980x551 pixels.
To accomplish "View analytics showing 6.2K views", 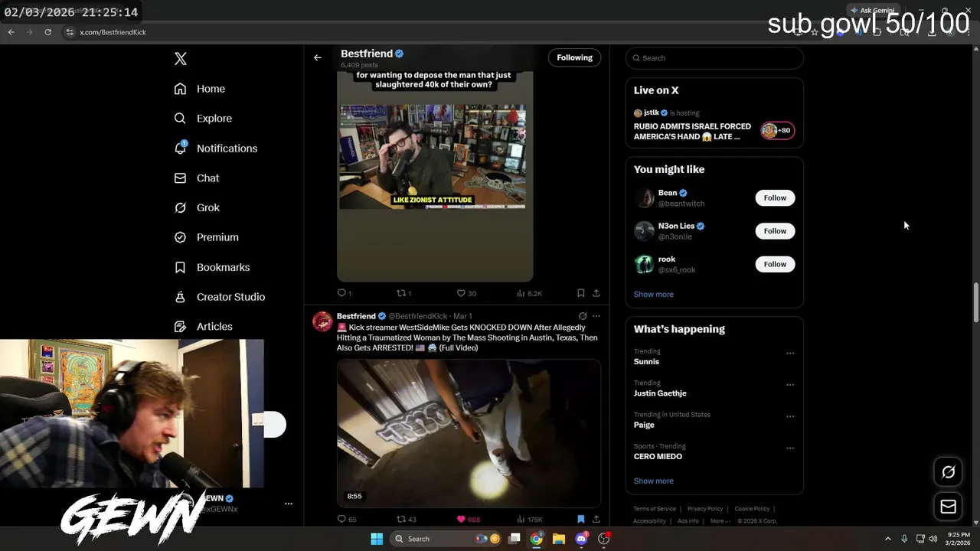I will click(x=529, y=293).
